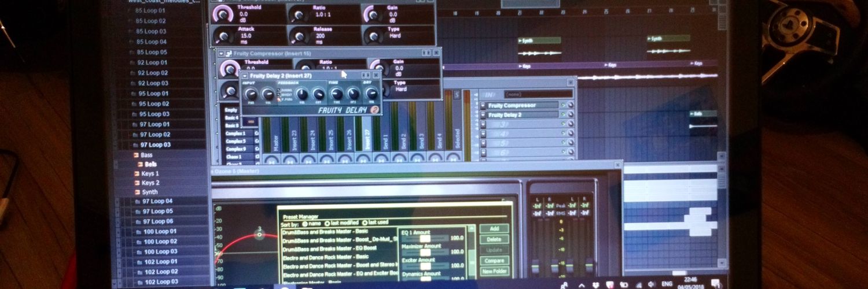Click the Fruity Delay input pan knob
This screenshot has height=289, width=868.
[x=251, y=94]
